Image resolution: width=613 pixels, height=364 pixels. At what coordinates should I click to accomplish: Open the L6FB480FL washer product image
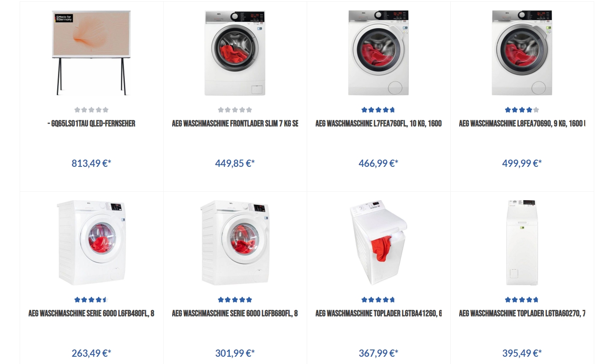click(91, 242)
